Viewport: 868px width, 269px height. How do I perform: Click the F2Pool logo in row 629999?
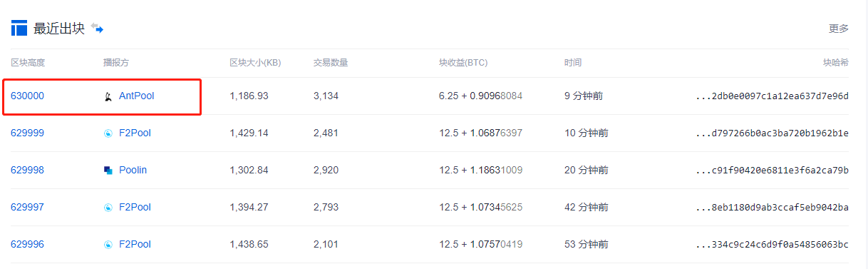click(x=108, y=133)
